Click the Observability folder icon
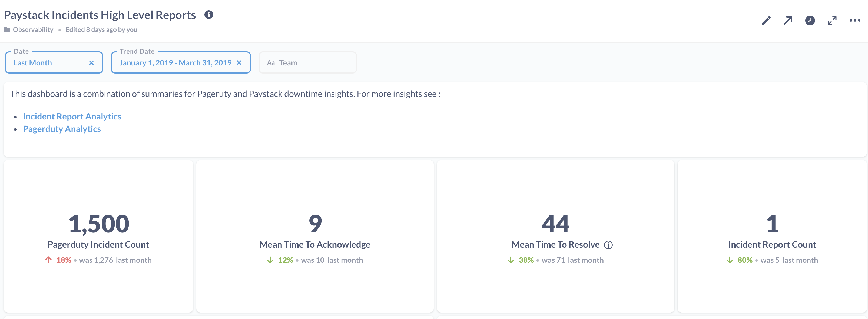This screenshot has width=868, height=319. point(7,30)
